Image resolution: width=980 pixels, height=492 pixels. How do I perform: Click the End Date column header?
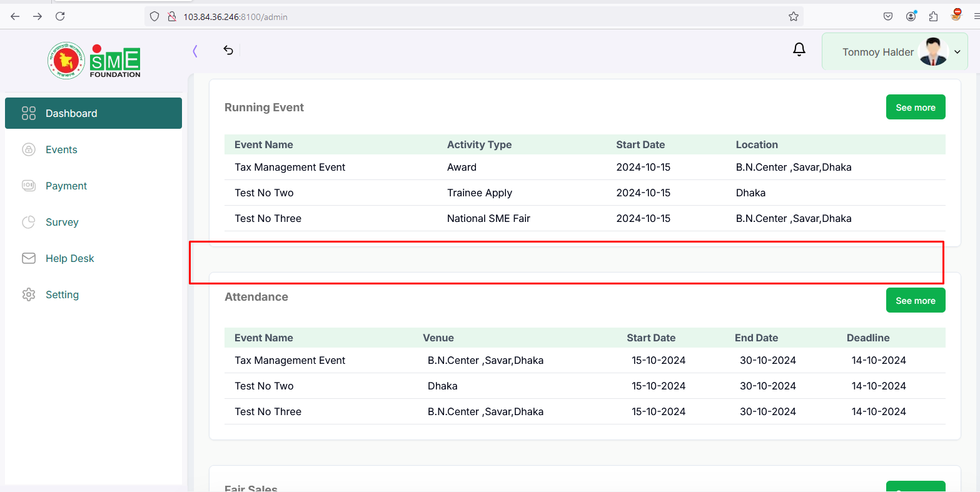(x=756, y=338)
